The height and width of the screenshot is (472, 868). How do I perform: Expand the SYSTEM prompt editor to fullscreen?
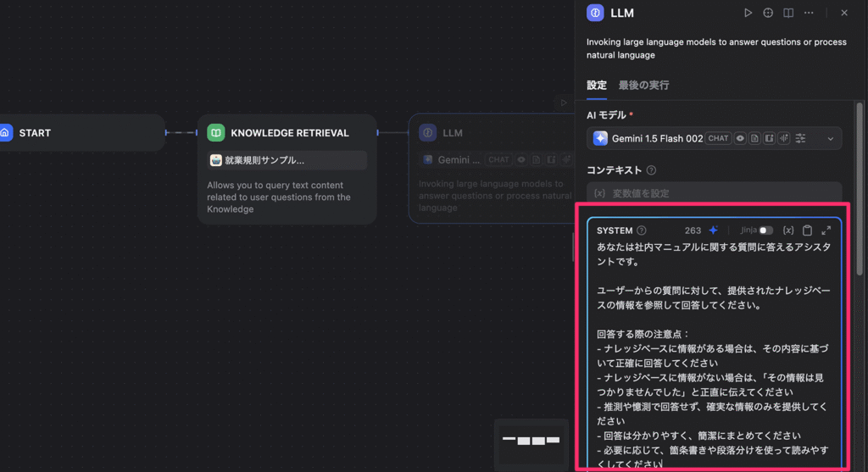(x=826, y=230)
